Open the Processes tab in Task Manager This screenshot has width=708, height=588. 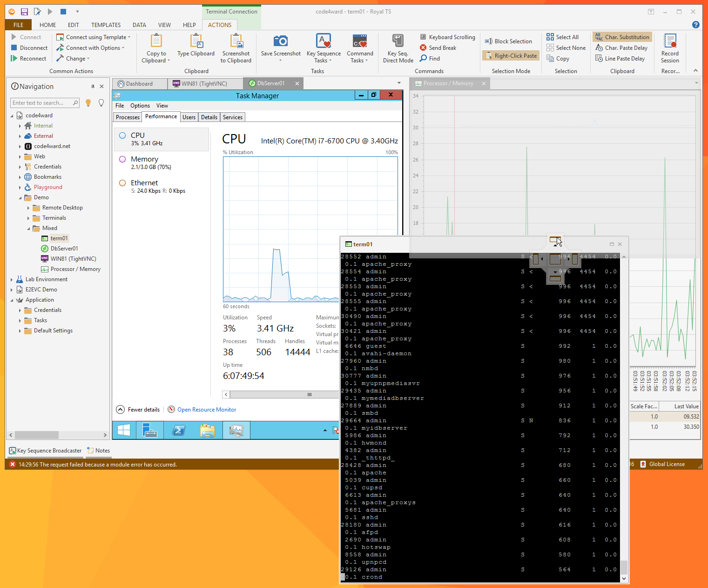128,117
